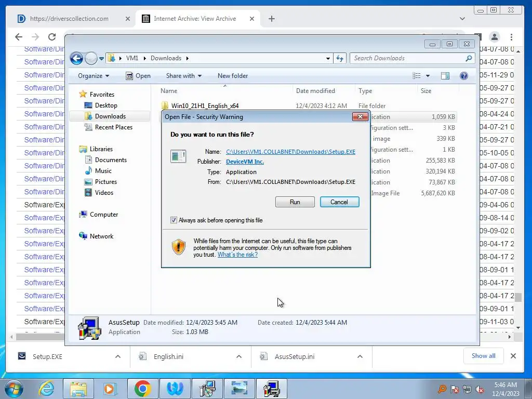Open the tab search chevron

click(462, 19)
